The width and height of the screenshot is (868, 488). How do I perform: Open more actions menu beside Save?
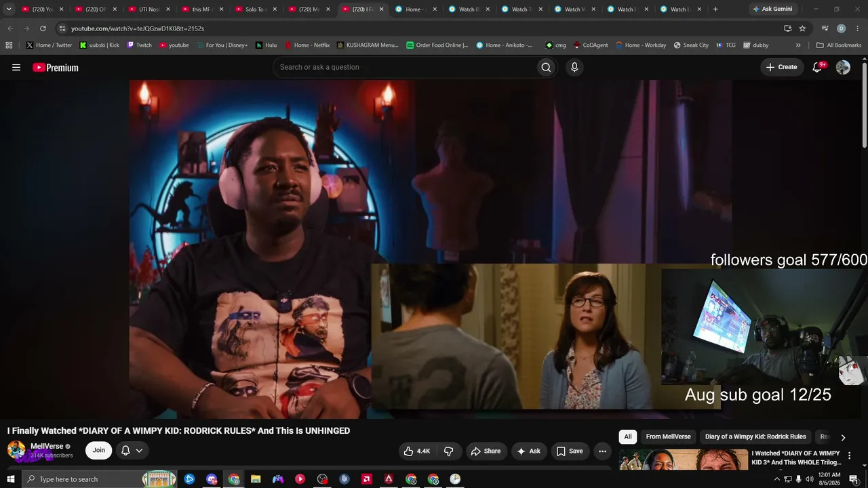pos(602,451)
